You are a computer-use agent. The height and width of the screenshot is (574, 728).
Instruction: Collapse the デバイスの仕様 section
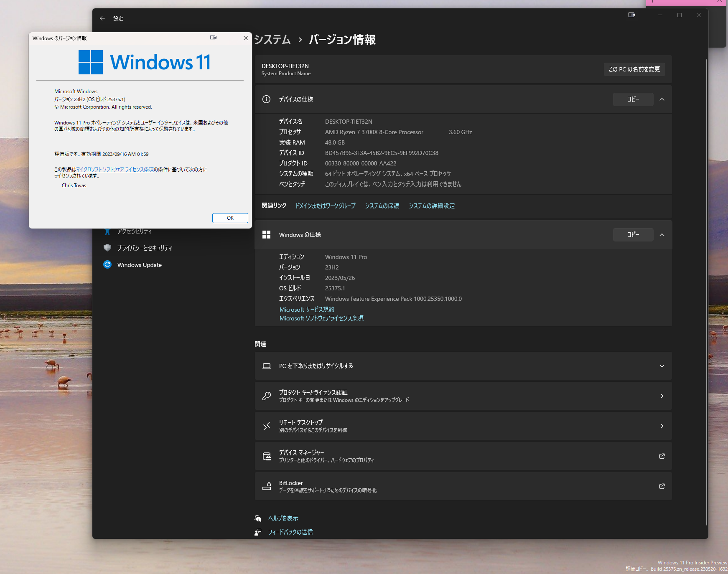pos(662,99)
